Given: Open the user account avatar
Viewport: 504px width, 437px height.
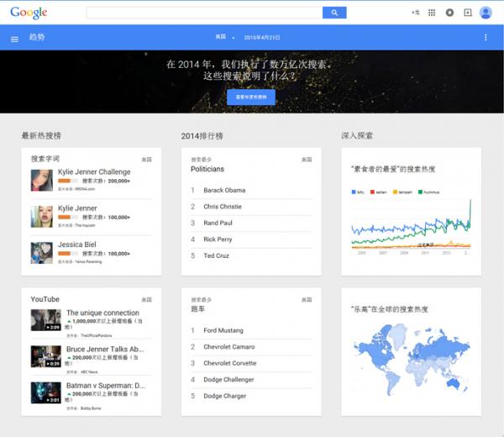Looking at the screenshot, I should 486,13.
